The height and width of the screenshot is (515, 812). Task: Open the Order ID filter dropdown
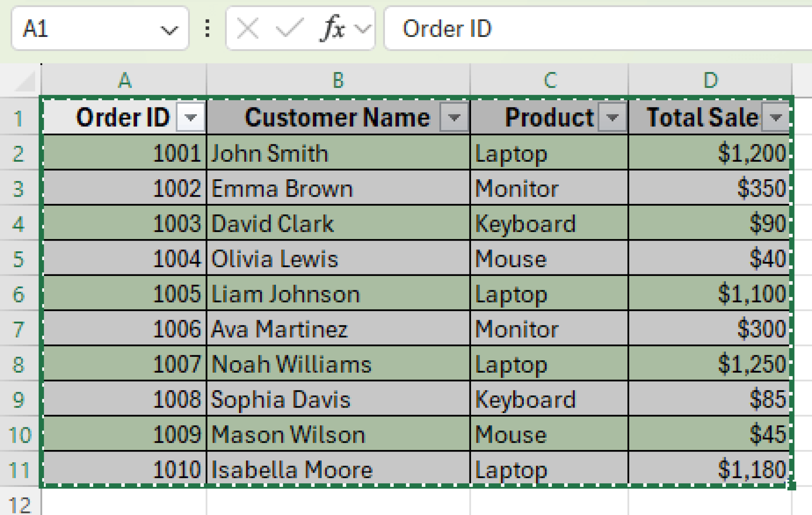tap(191, 117)
